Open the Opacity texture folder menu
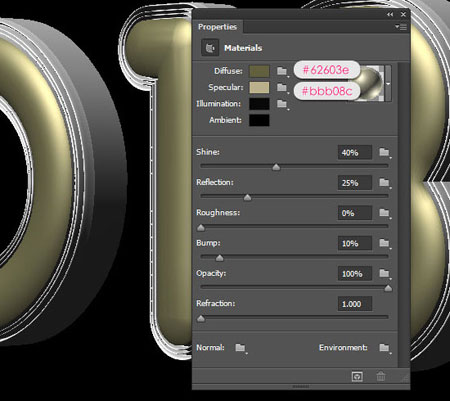The width and height of the screenshot is (450, 401). pos(385,274)
